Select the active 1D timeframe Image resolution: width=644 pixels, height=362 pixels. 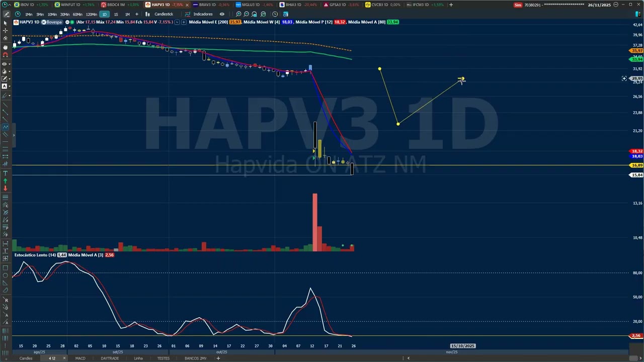coord(104,14)
